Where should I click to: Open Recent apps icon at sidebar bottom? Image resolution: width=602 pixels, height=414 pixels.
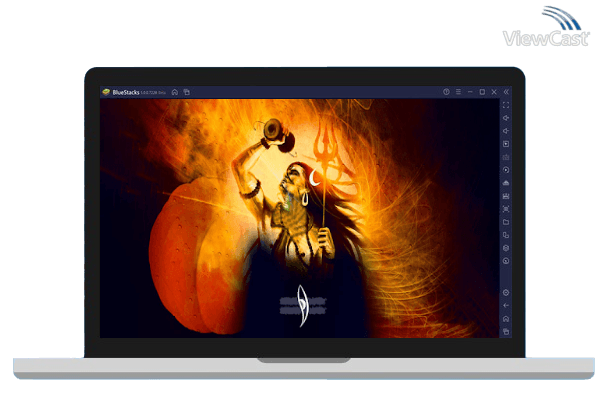506,331
